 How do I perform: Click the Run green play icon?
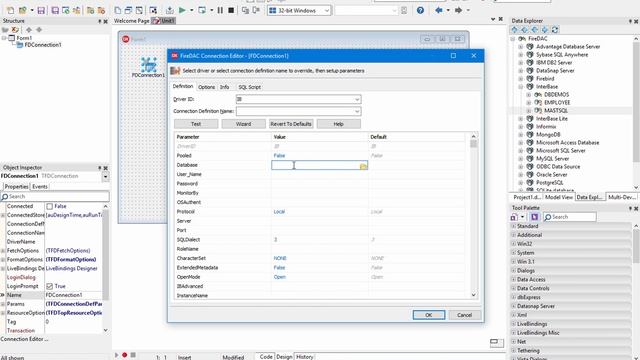[x=182, y=10]
